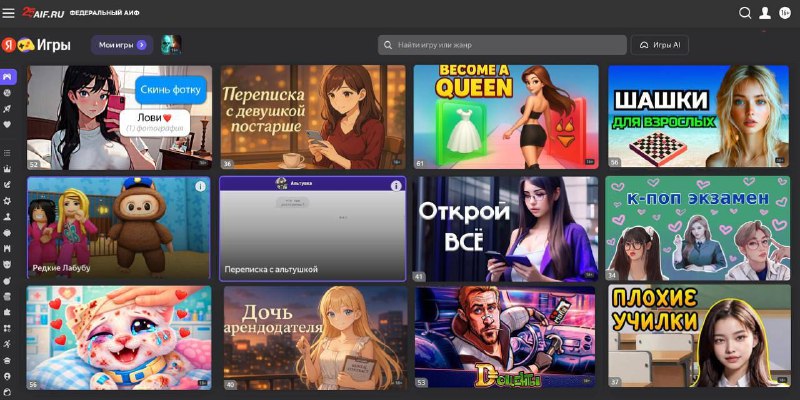800x400 pixels.
Task: Select the bomb icon in sidebar
Action: pyautogui.click(x=7, y=281)
